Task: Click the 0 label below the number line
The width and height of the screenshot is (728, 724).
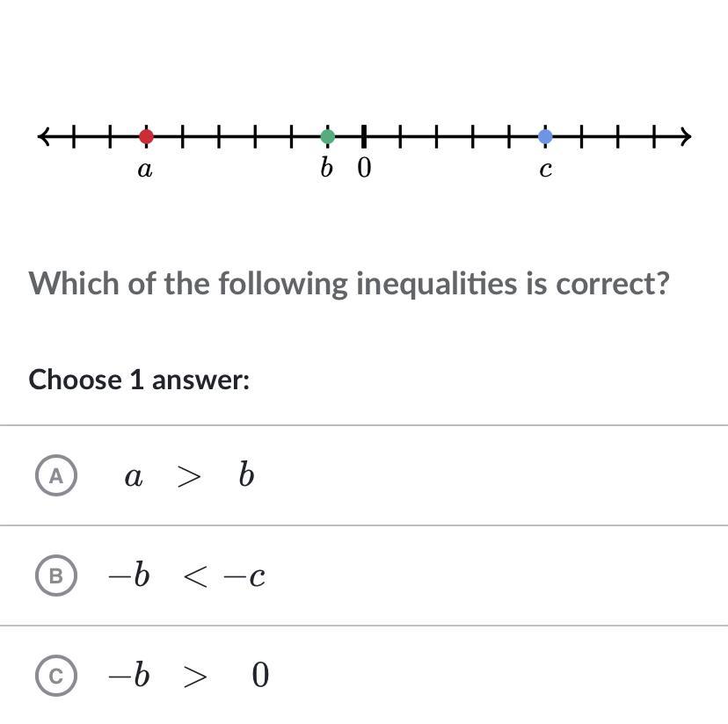Action: 365,168
